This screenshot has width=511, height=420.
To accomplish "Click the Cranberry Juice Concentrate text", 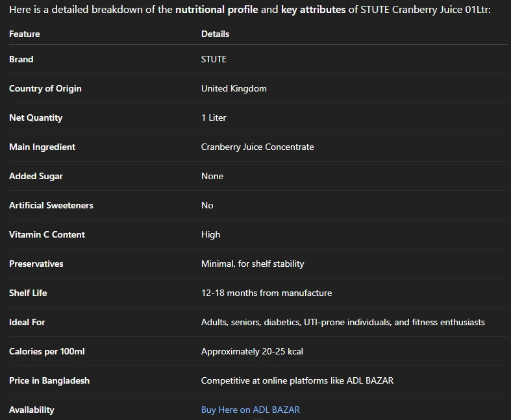I will (257, 147).
